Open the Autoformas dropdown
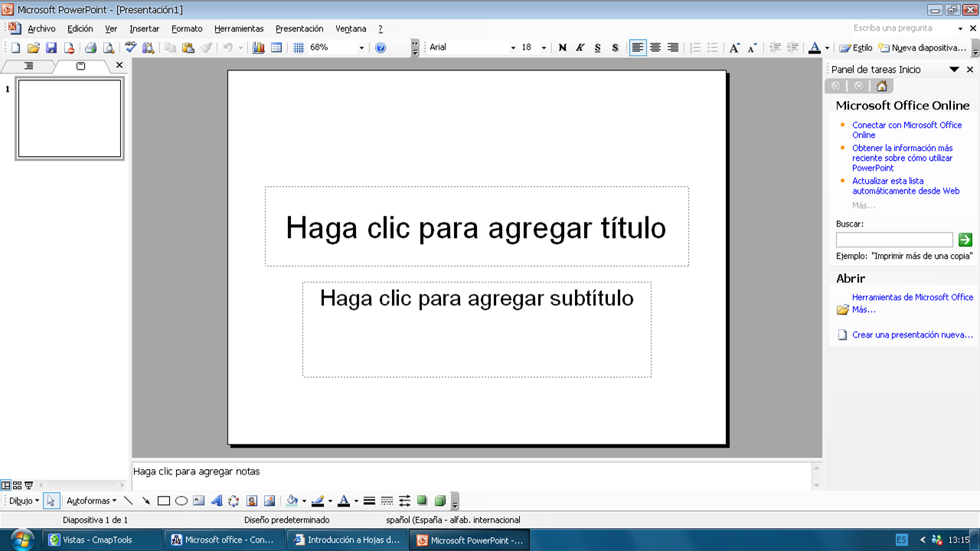980x551 pixels. (x=91, y=501)
